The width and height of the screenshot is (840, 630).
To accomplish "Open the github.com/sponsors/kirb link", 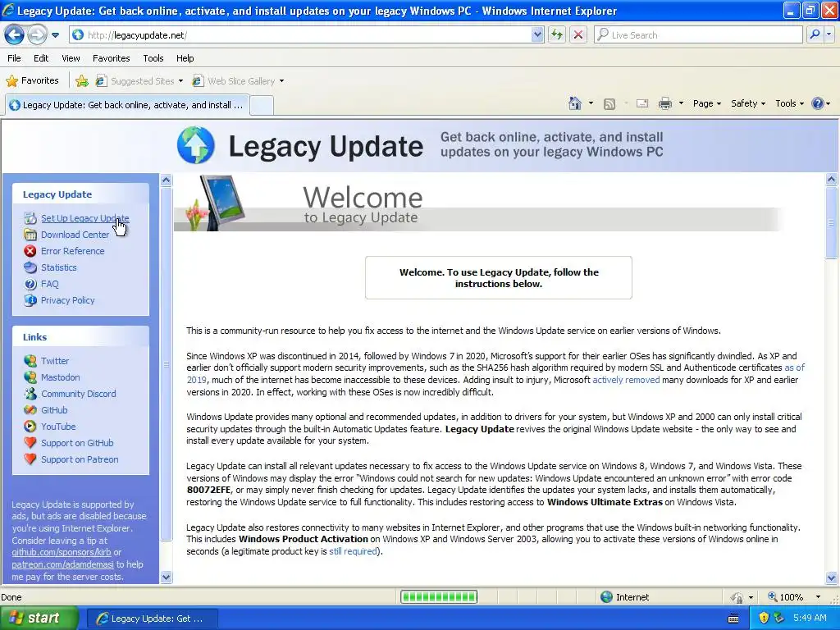I will coord(61,552).
